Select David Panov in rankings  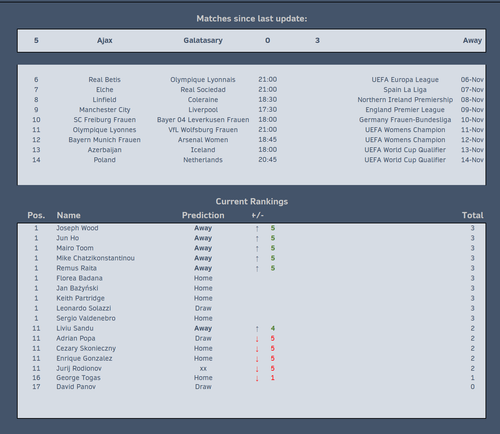coord(76,387)
